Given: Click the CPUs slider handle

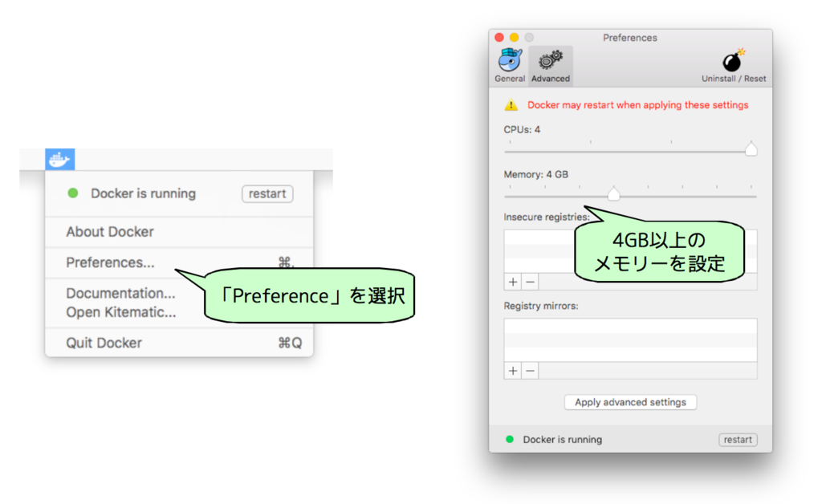Looking at the screenshot, I should pos(751,149).
